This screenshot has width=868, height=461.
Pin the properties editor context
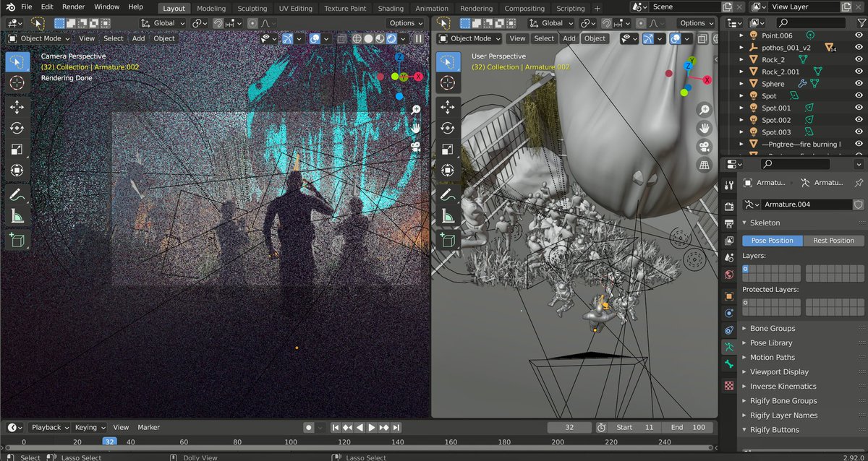click(859, 183)
